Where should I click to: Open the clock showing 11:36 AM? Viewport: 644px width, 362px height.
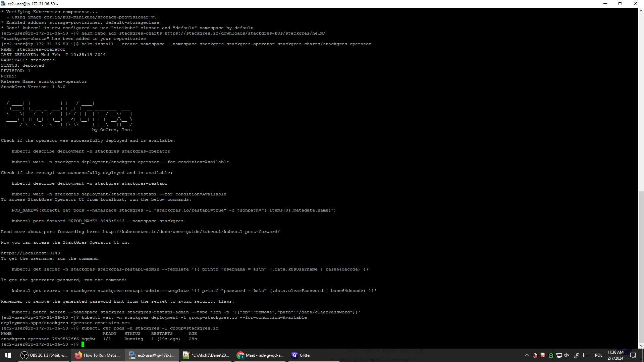pyautogui.click(x=615, y=355)
